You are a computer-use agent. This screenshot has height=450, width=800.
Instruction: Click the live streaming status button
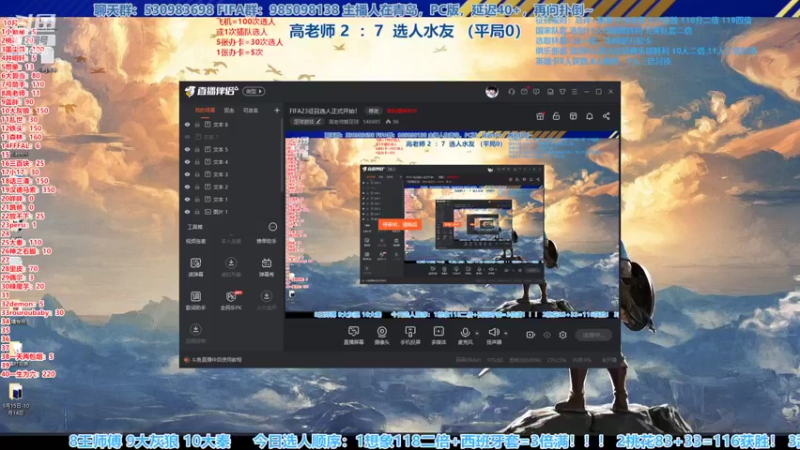[x=593, y=335]
